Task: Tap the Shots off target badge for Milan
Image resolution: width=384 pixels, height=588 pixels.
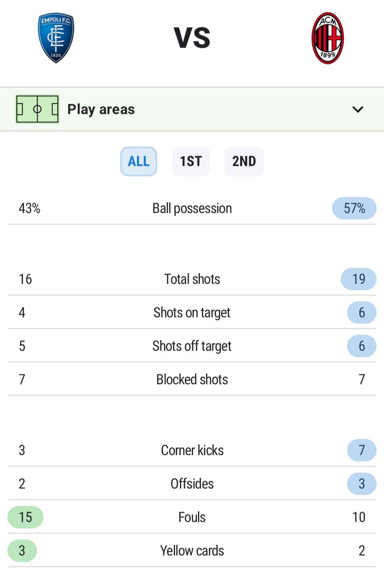Action: [x=362, y=346]
